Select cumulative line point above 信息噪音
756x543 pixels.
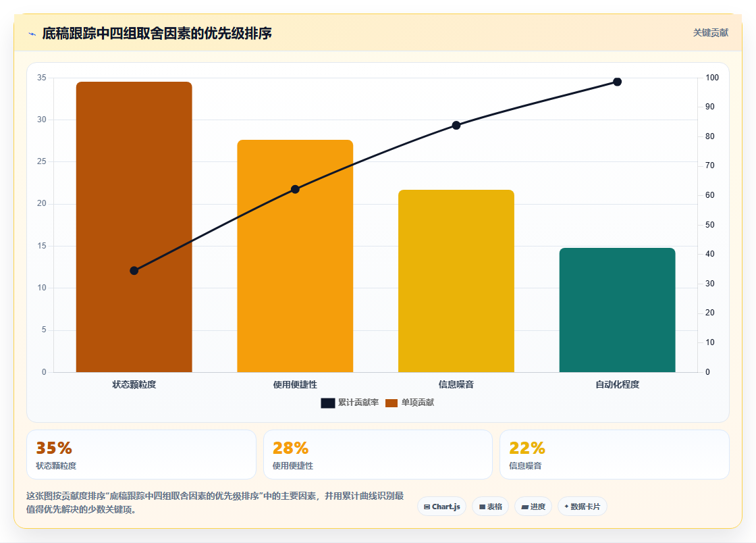point(456,126)
